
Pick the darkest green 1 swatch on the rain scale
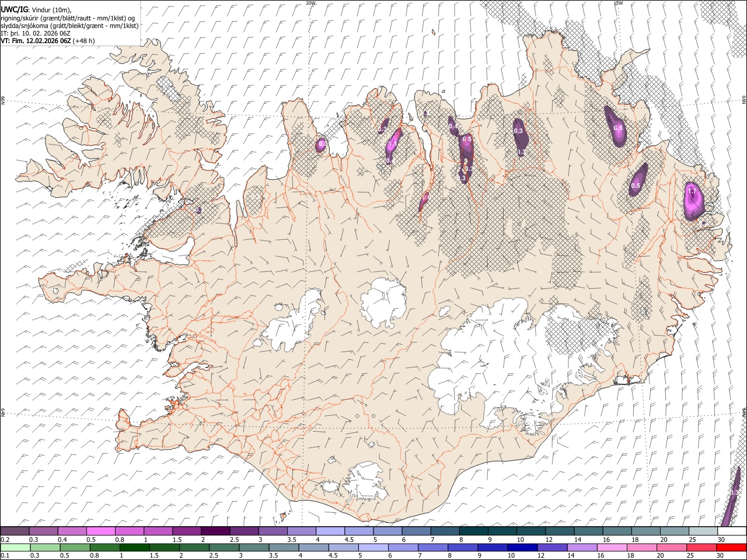click(135, 547)
